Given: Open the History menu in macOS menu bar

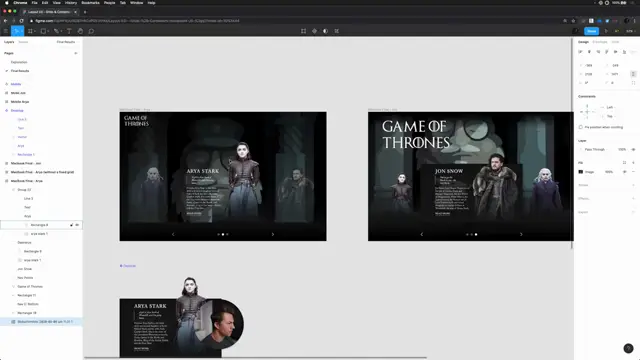Looking at the screenshot, I should coord(71,3).
